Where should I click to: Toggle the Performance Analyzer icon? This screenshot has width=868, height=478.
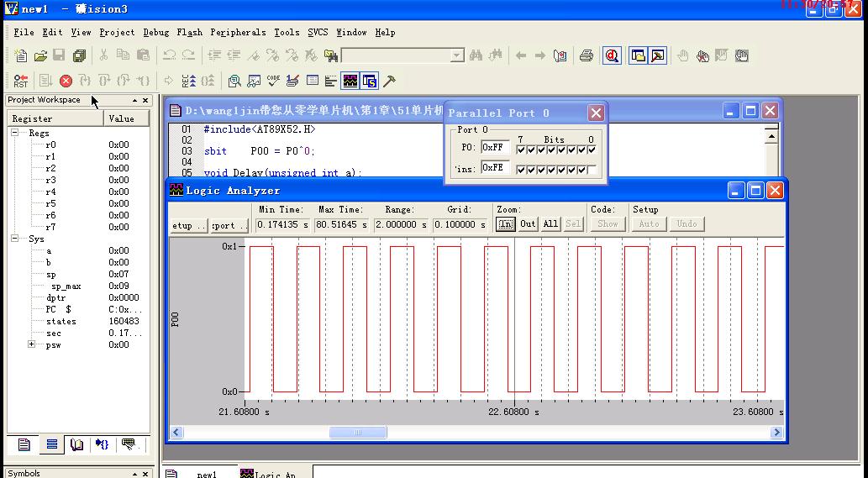pos(331,81)
